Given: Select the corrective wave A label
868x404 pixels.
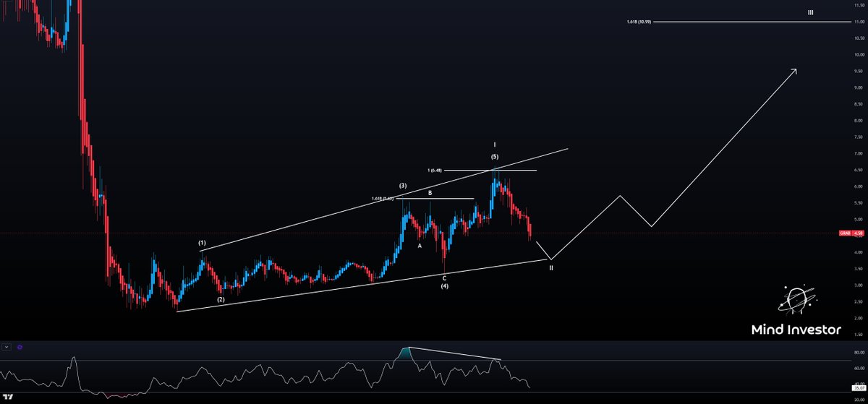Looking at the screenshot, I should point(419,246).
